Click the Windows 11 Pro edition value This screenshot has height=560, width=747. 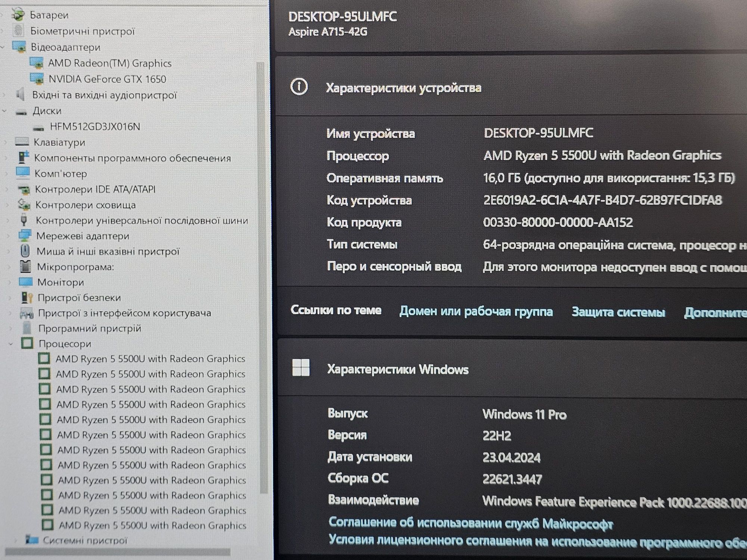click(x=524, y=414)
